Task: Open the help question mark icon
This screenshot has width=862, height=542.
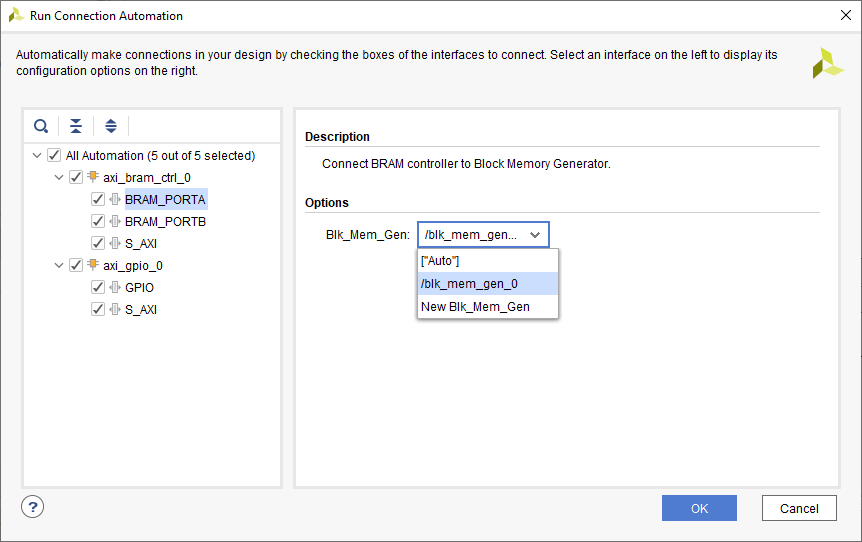Action: [x=33, y=506]
